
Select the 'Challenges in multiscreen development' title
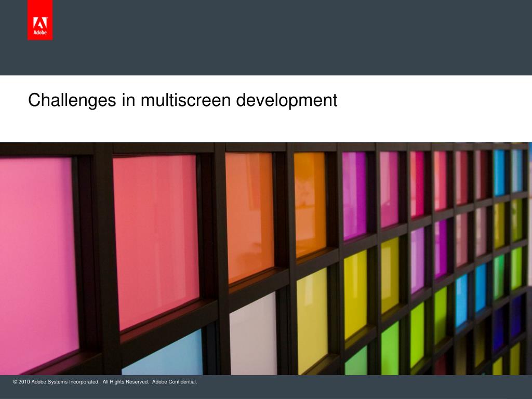[182, 100]
